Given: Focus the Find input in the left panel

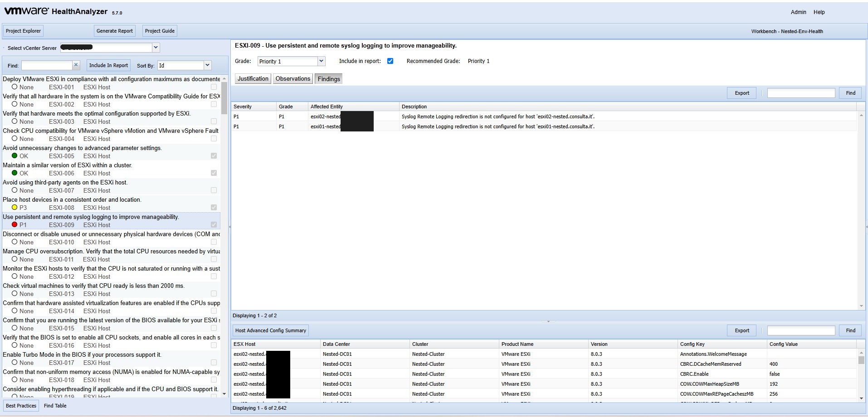Looking at the screenshot, I should point(47,65).
